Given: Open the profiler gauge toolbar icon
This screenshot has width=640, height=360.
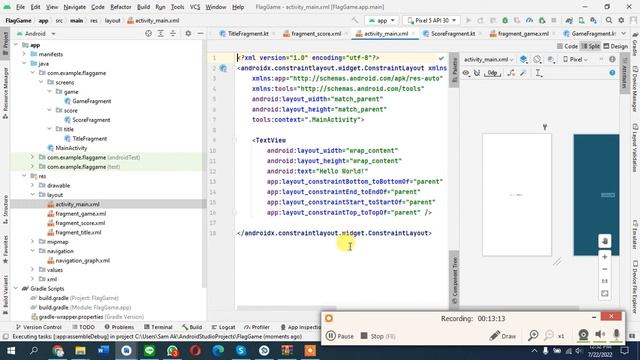Looking at the screenshot, I should pyautogui.click(x=529, y=20).
